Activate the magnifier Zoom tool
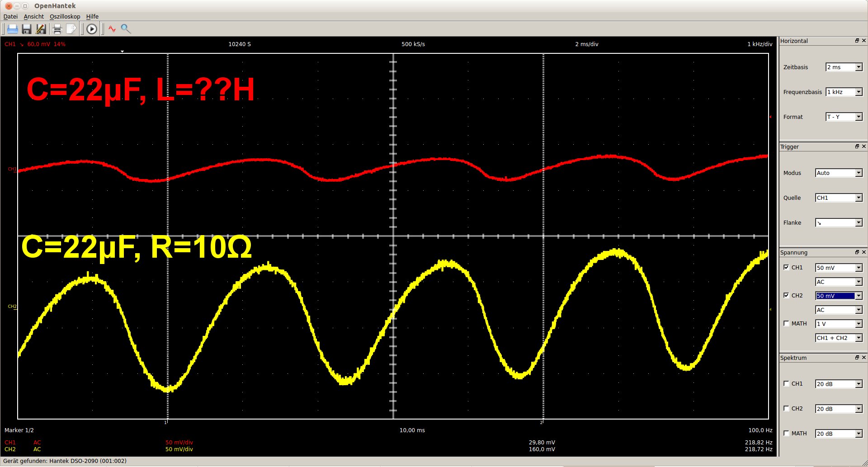This screenshot has width=868, height=467. [x=126, y=29]
